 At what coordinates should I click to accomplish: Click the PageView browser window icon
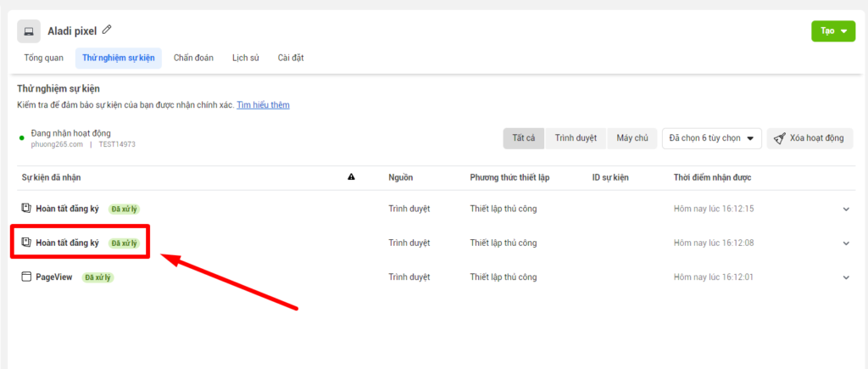click(x=26, y=277)
